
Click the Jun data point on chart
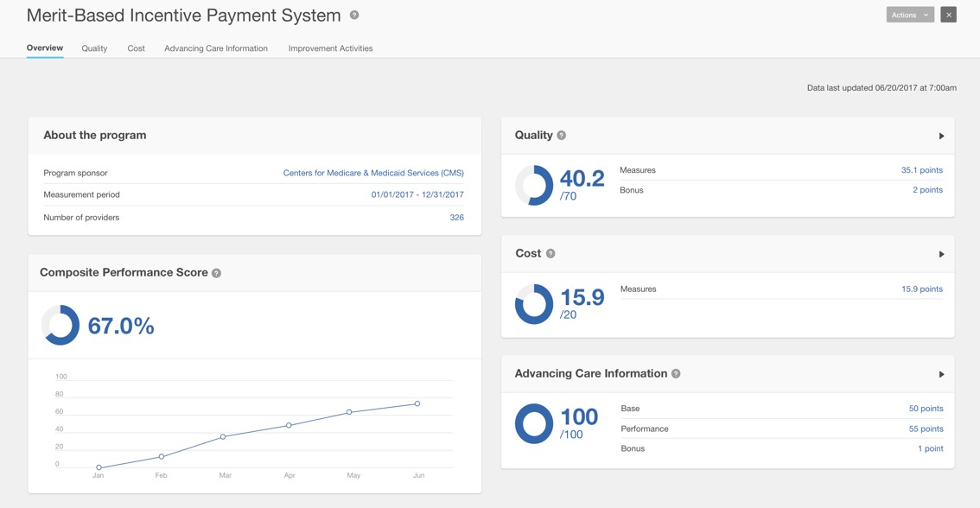point(417,403)
